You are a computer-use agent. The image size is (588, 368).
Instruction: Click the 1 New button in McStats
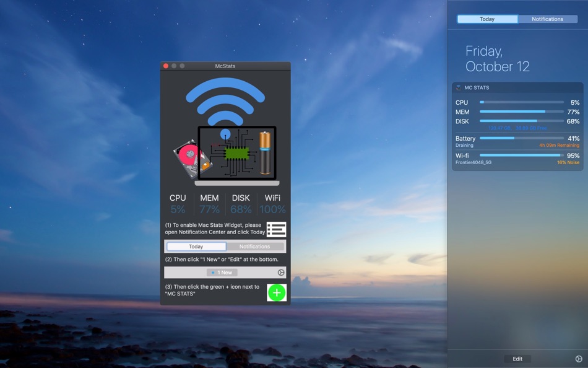click(x=222, y=272)
